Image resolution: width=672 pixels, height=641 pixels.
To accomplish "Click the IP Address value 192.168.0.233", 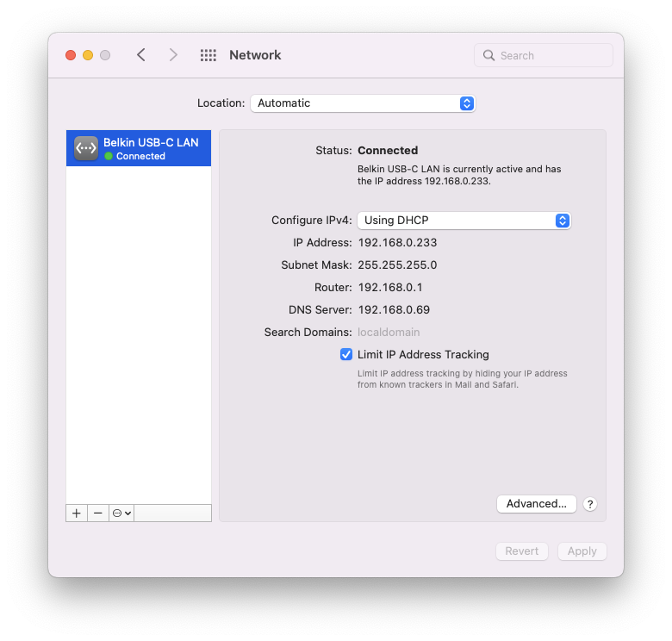I will [x=397, y=242].
